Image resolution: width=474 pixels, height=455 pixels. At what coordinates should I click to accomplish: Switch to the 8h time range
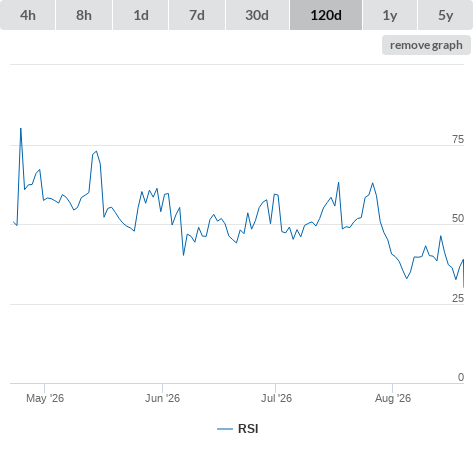pyautogui.click(x=84, y=15)
